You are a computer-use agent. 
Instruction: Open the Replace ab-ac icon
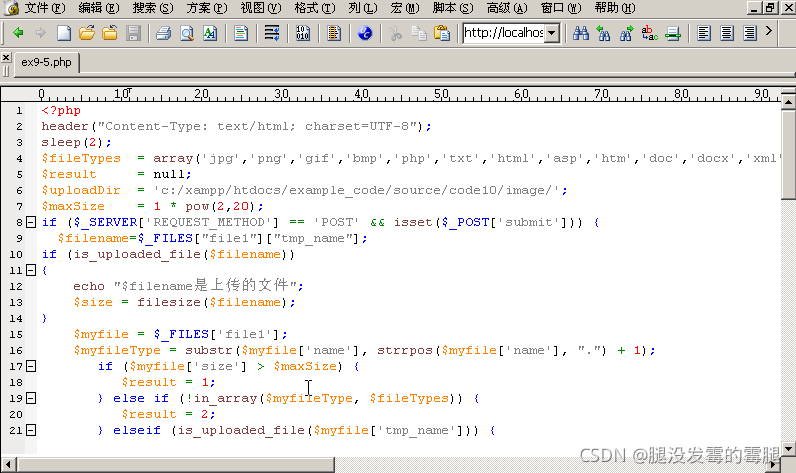pos(649,33)
